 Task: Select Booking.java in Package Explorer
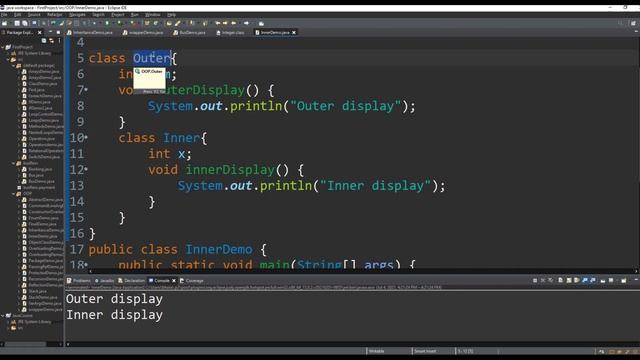click(x=40, y=169)
